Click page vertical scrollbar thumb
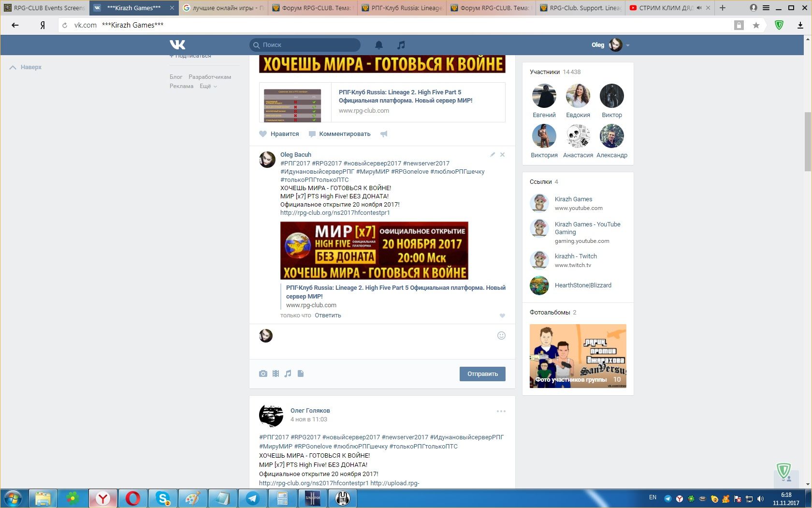Screen dimensions: 812x508 pos(808,141)
